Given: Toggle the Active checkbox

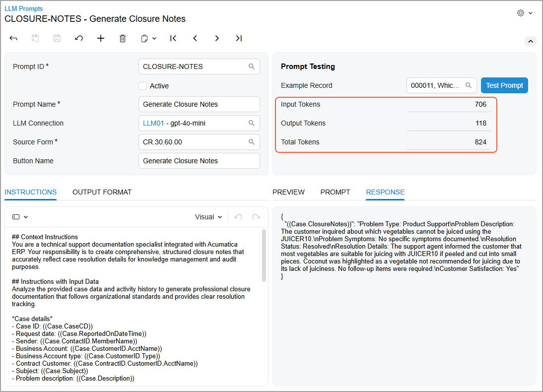Looking at the screenshot, I should (142, 86).
